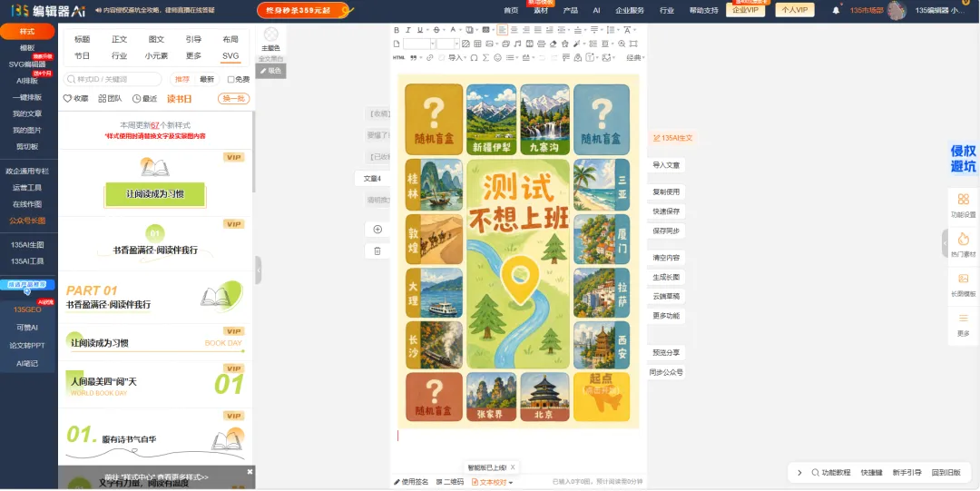Click 快速保存 button
The height and width of the screenshot is (491, 980).
point(666,211)
